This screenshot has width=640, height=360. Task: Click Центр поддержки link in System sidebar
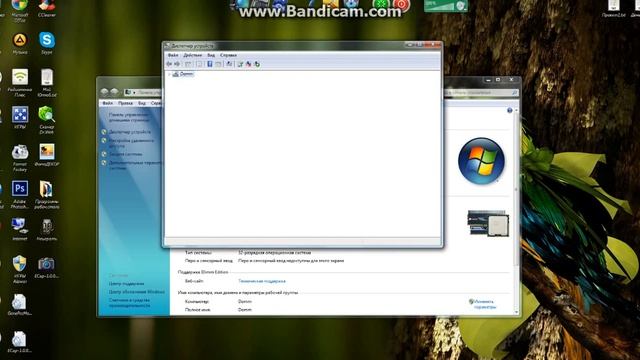click(126, 284)
